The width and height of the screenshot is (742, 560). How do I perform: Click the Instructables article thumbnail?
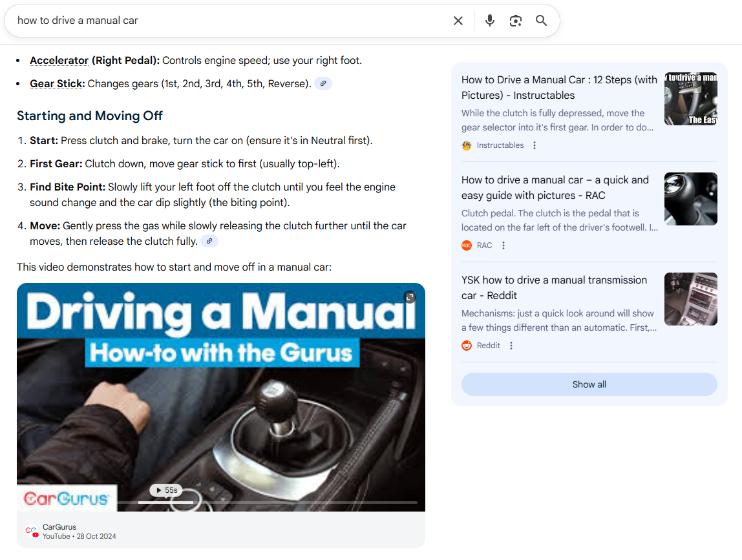click(x=691, y=99)
